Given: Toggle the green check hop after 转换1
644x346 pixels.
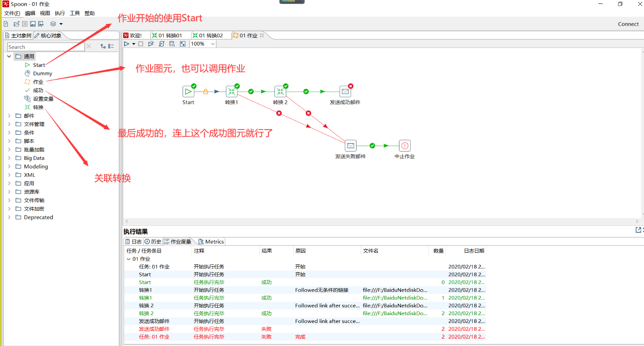Looking at the screenshot, I should click(251, 92).
